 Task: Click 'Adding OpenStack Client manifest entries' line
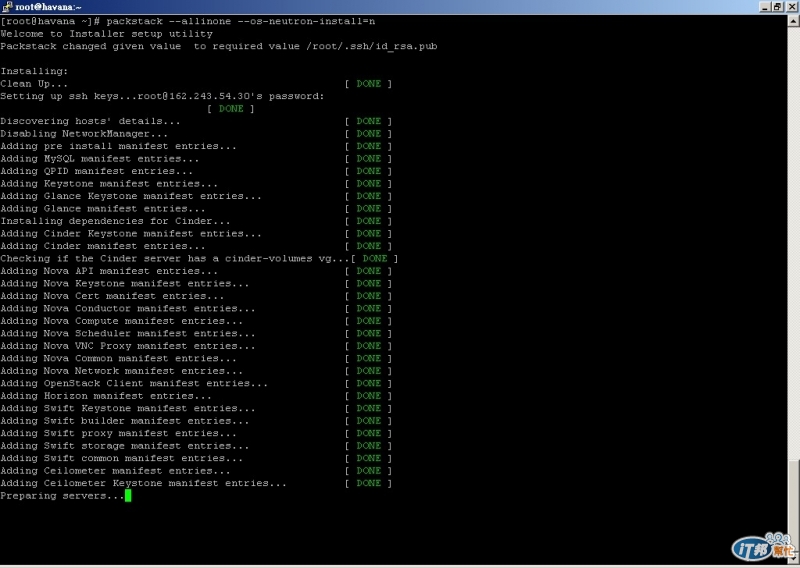pyautogui.click(x=134, y=384)
